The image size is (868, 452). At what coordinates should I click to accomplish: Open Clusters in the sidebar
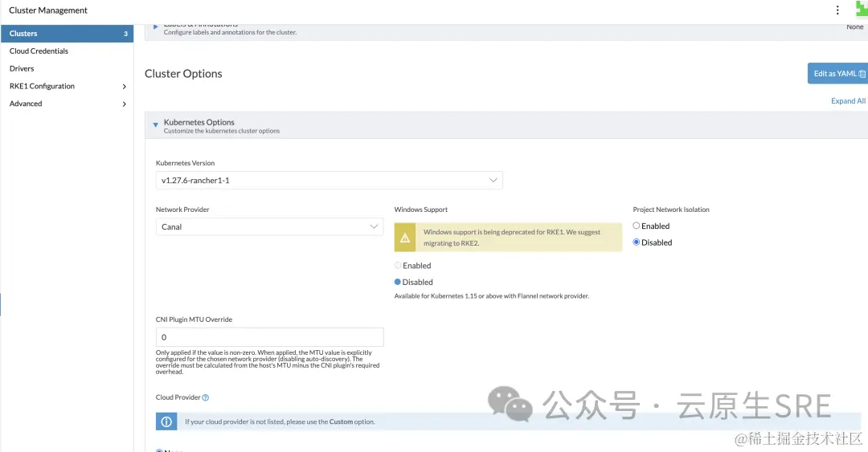coord(67,33)
